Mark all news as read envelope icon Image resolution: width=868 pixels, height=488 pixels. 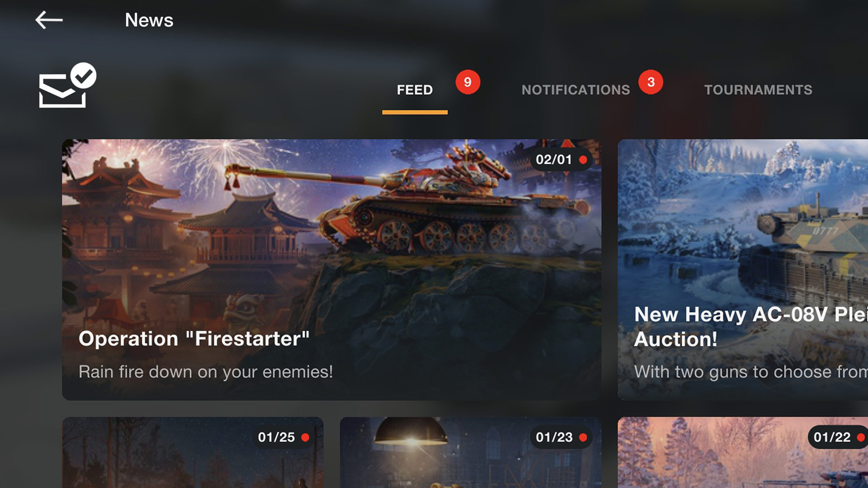point(67,85)
